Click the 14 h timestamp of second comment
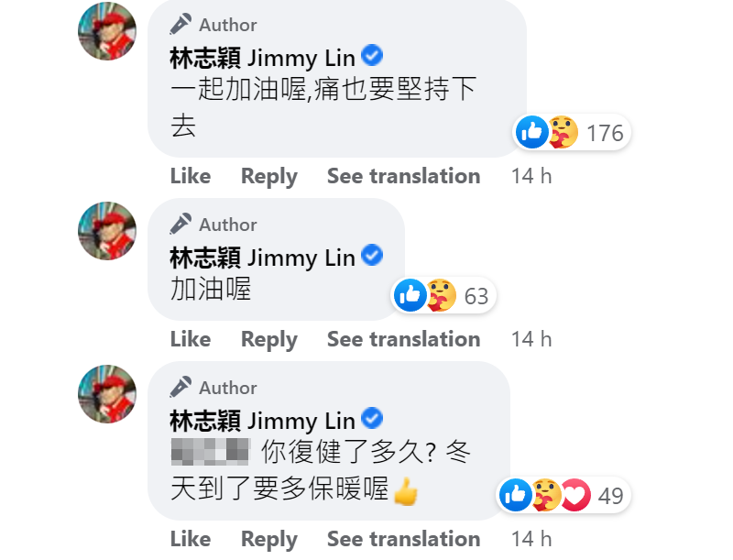 (x=531, y=339)
